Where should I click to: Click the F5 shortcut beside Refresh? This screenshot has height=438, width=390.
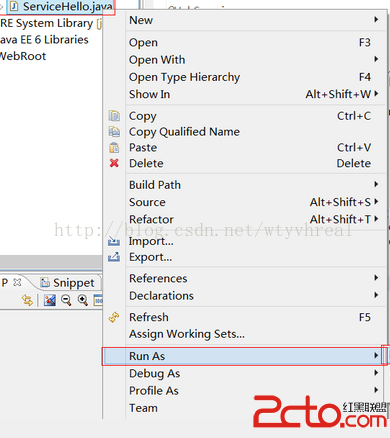(365, 317)
